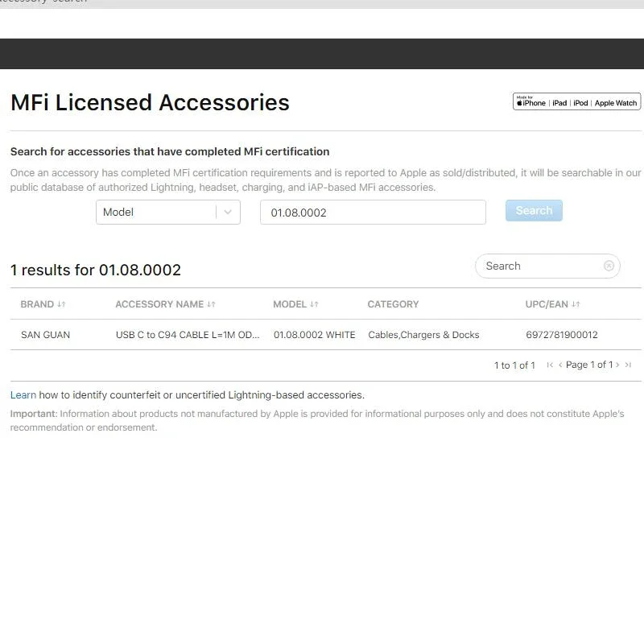Sort results by the BRAND column
The image size is (644, 644).
tap(43, 304)
